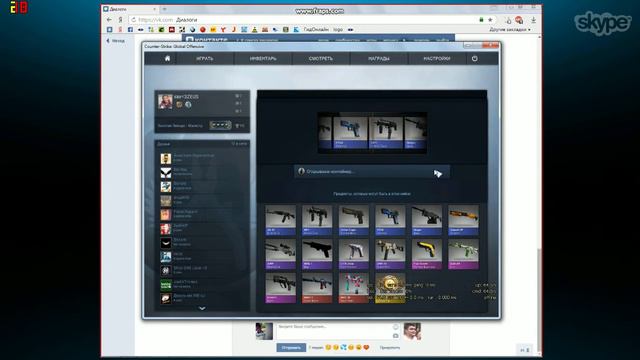640x360 pixels.
Task: Open the НАГРАДЫ (Awards) menu
Action: tap(379, 59)
